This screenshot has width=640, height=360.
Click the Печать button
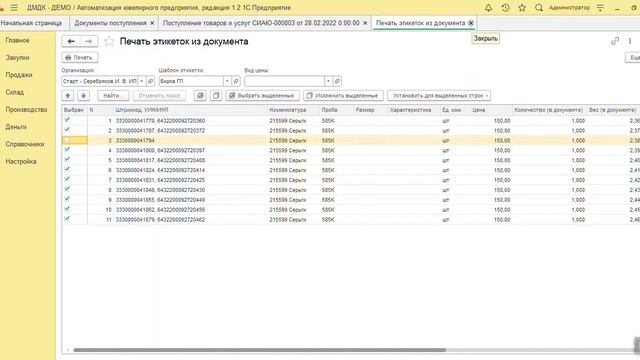pyautogui.click(x=80, y=58)
